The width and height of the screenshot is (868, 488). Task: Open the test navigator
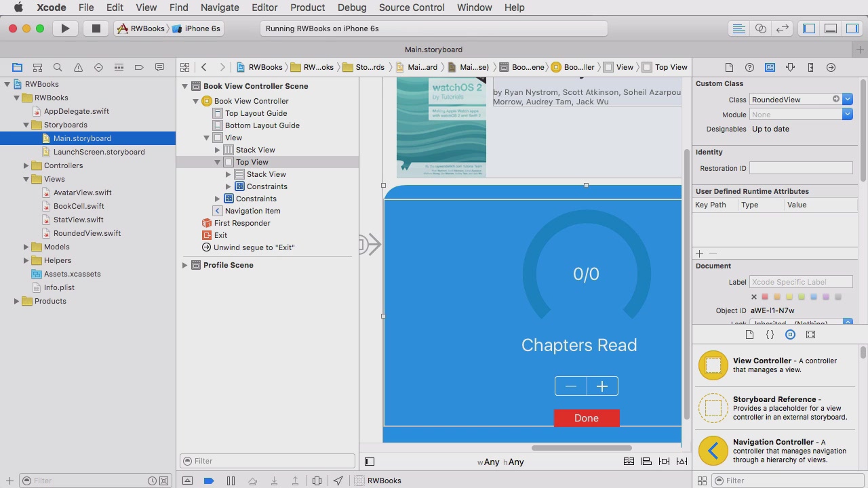(x=98, y=67)
